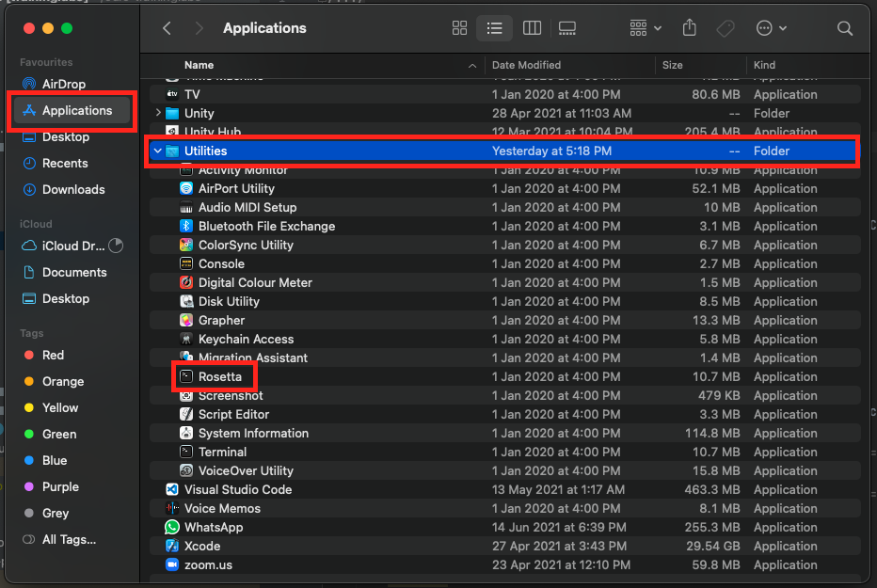This screenshot has width=877, height=588.
Task: Click the Tags toolbar icon
Action: [x=726, y=28]
